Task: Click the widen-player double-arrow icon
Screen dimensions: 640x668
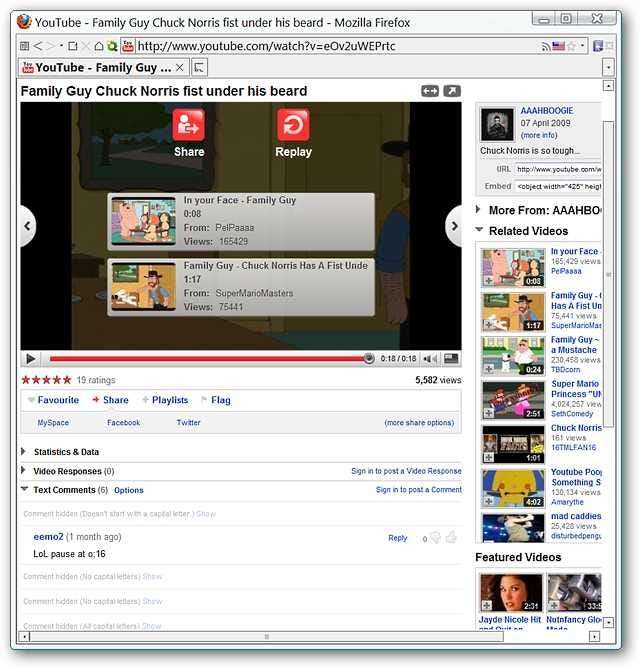Action: point(430,91)
